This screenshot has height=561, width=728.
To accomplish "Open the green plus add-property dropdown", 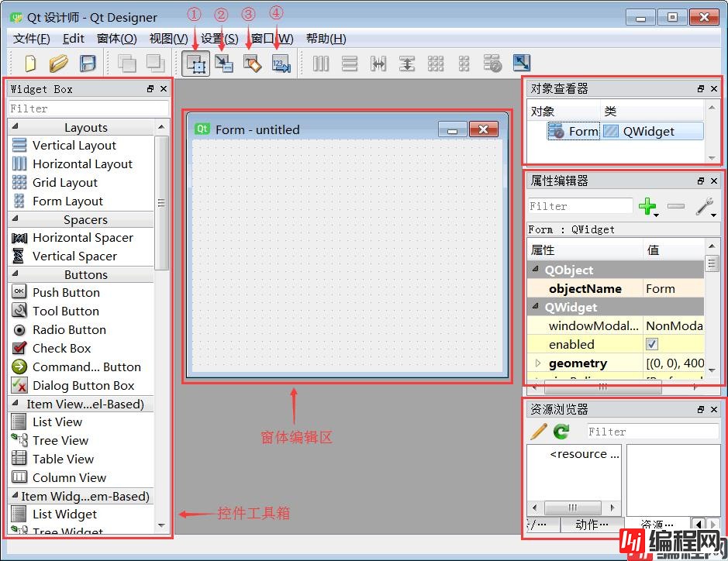I will (647, 207).
